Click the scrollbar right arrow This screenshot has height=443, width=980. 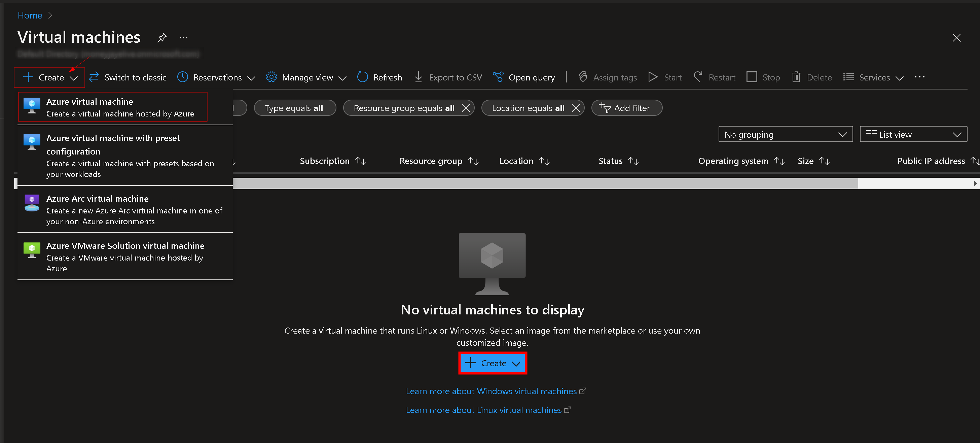pos(975,183)
